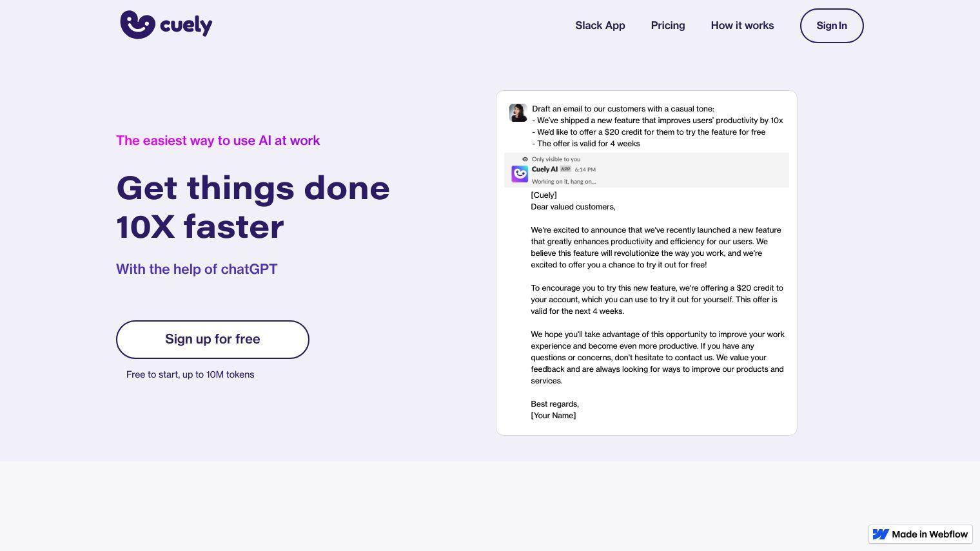The height and width of the screenshot is (551, 980).
Task: Click 'The offer is valid for 4 weeks' line
Action: coord(586,144)
